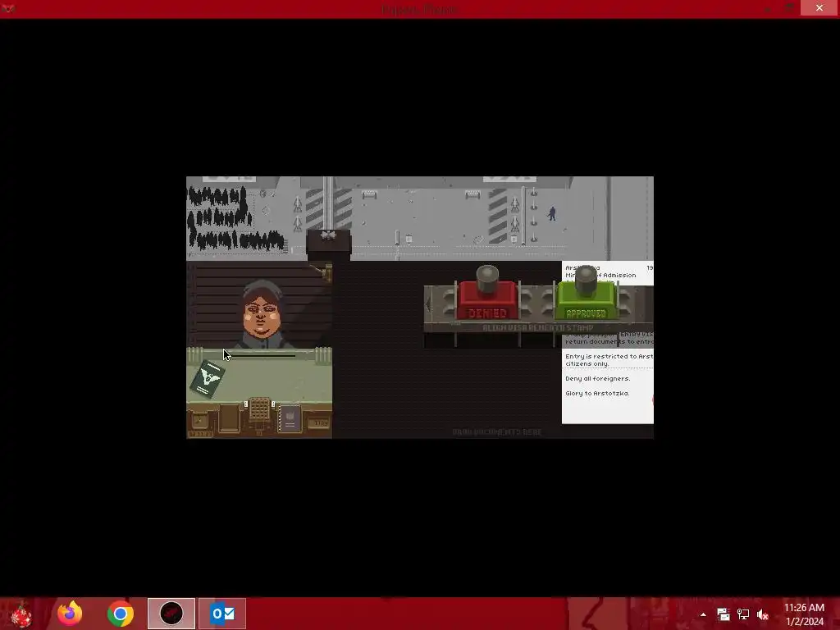Viewport: 840px width, 630px height.
Task: Pick up the green Arstotzka passport
Action: pyautogui.click(x=208, y=379)
